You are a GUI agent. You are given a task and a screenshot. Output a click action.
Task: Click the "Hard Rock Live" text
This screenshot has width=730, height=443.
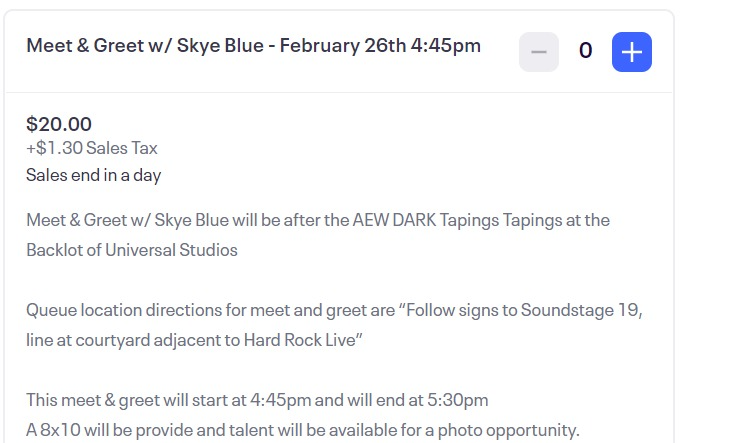299,340
